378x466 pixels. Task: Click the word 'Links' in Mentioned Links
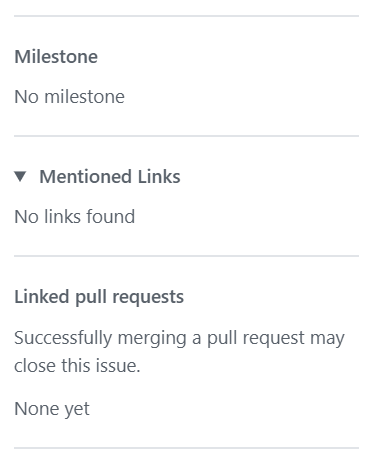click(159, 177)
